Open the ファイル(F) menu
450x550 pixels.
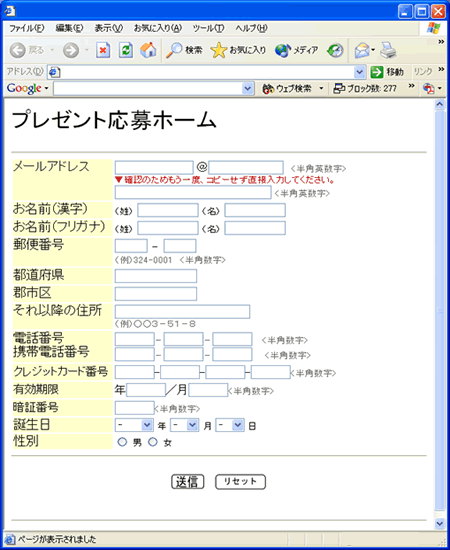pos(27,28)
